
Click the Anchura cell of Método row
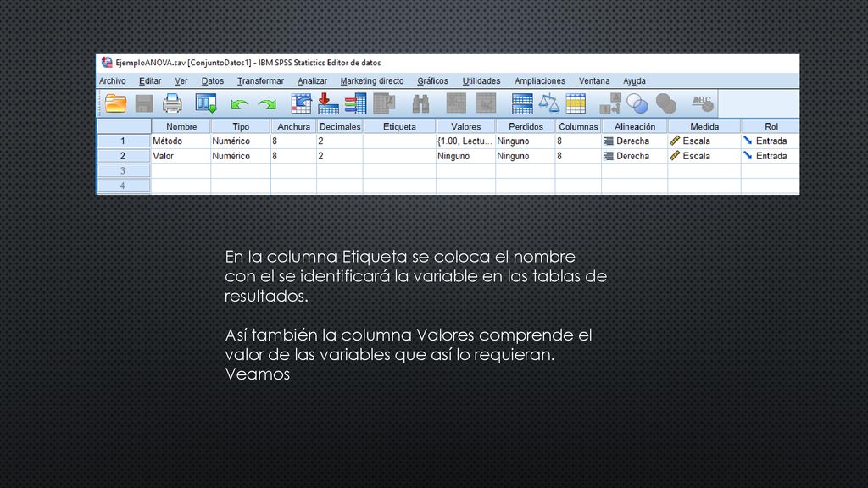click(x=293, y=141)
